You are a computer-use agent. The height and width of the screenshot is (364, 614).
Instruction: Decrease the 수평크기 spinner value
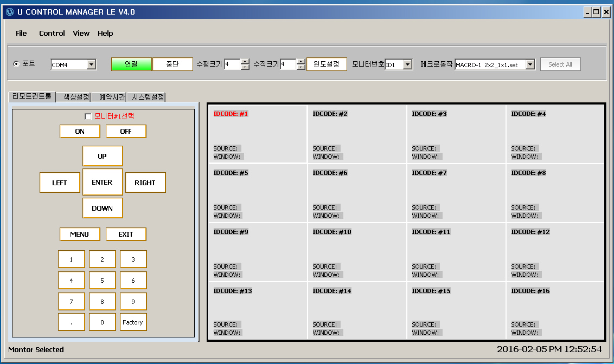pyautogui.click(x=245, y=67)
